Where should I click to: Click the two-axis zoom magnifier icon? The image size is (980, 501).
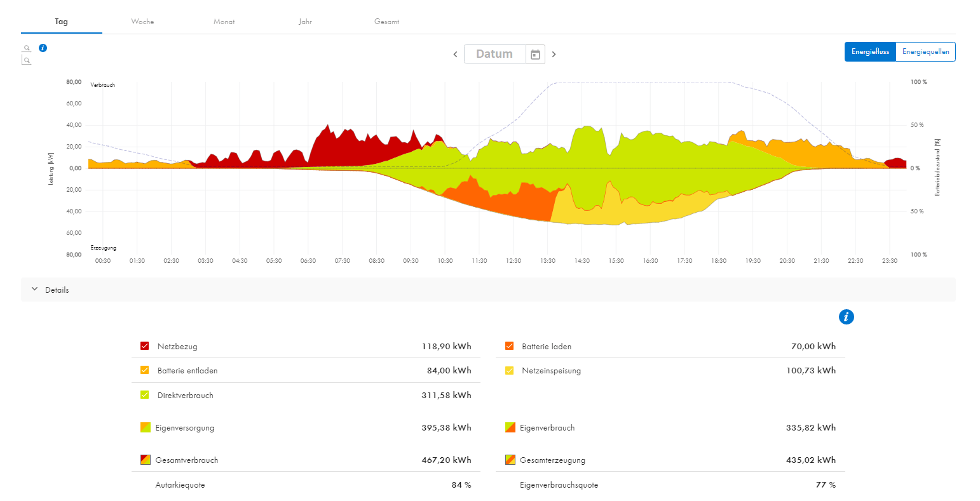coord(27,60)
